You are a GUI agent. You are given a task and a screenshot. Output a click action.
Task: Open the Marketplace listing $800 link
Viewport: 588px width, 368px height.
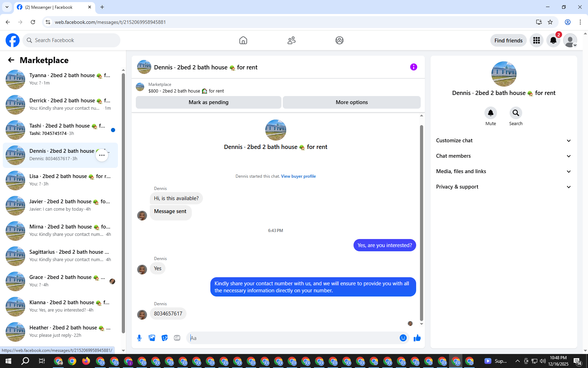[x=186, y=91]
